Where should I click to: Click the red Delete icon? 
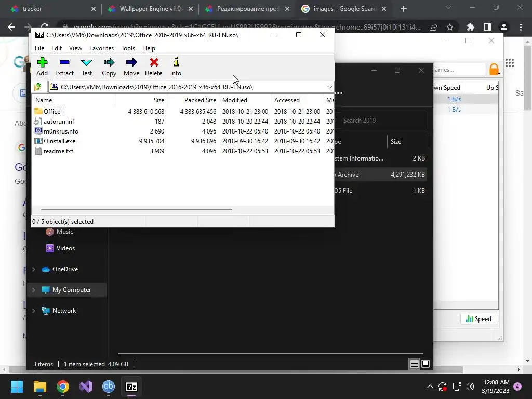(154, 66)
